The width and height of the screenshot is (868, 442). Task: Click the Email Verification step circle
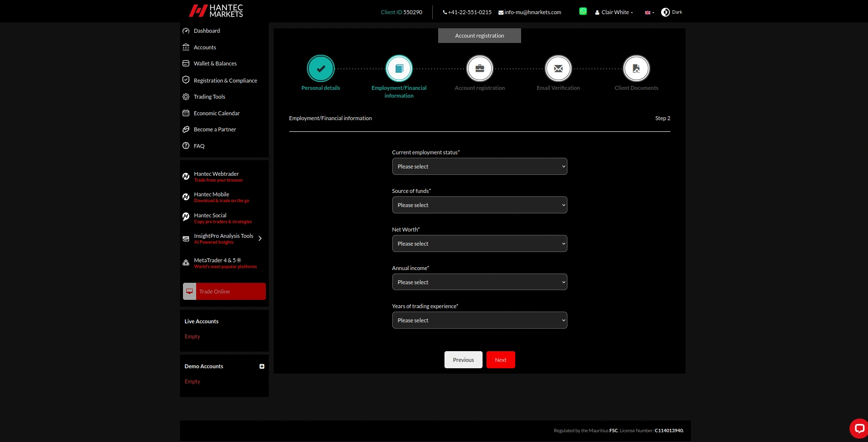click(558, 68)
